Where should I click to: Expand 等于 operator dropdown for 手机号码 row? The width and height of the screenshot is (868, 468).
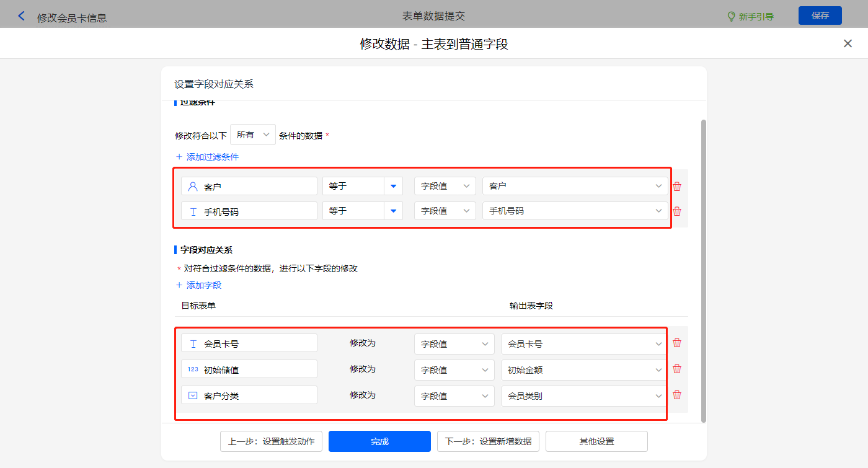[393, 211]
